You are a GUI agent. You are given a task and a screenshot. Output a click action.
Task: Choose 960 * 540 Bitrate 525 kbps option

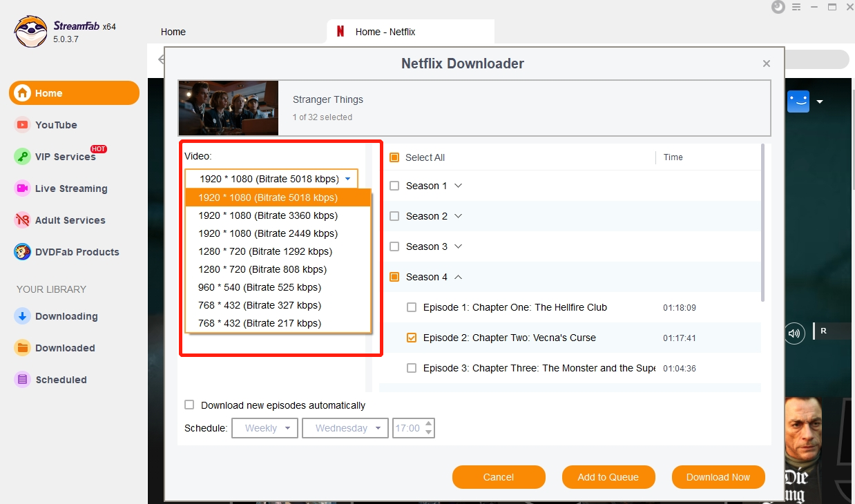tap(278, 287)
